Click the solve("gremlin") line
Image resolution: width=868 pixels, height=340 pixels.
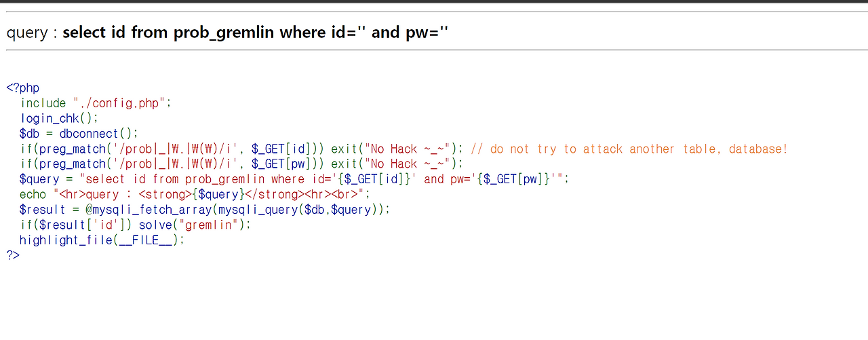[x=136, y=225]
